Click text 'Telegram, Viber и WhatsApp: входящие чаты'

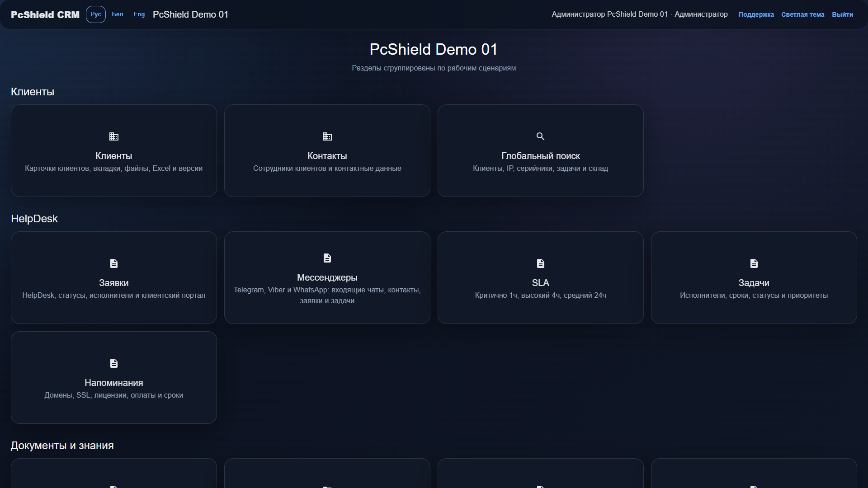(310, 290)
